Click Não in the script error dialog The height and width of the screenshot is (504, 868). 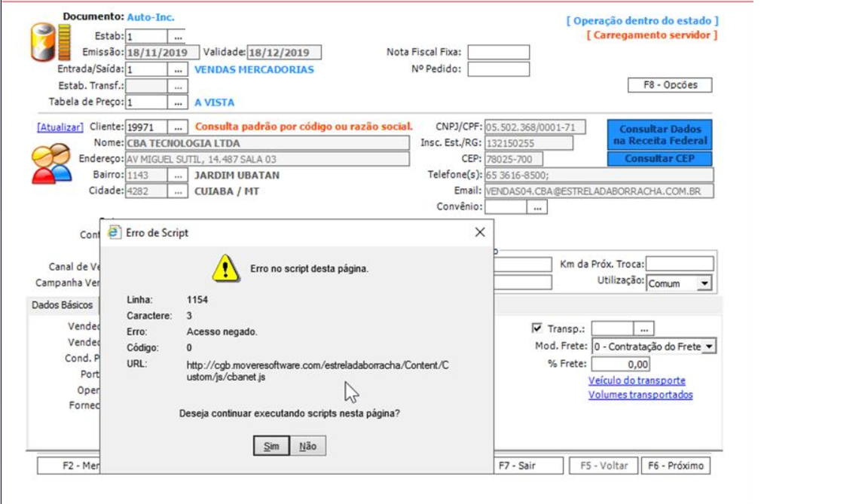click(307, 446)
